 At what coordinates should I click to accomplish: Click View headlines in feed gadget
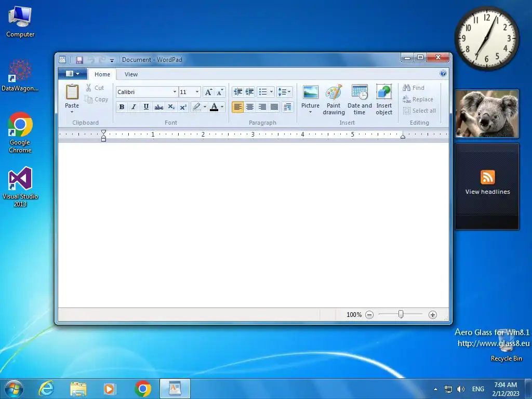487,192
